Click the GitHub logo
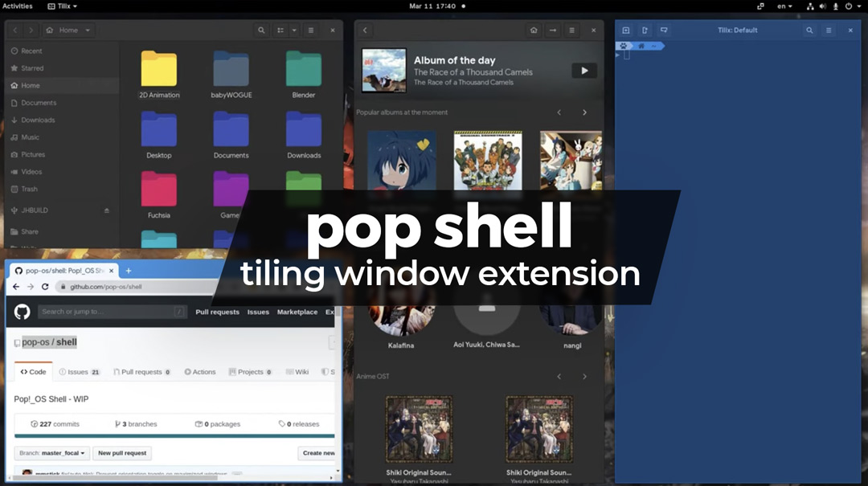The height and width of the screenshot is (486, 868). (23, 312)
